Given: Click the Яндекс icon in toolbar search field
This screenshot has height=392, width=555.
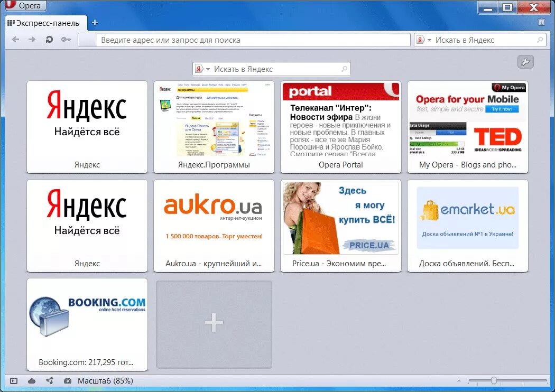Looking at the screenshot, I should point(421,40).
